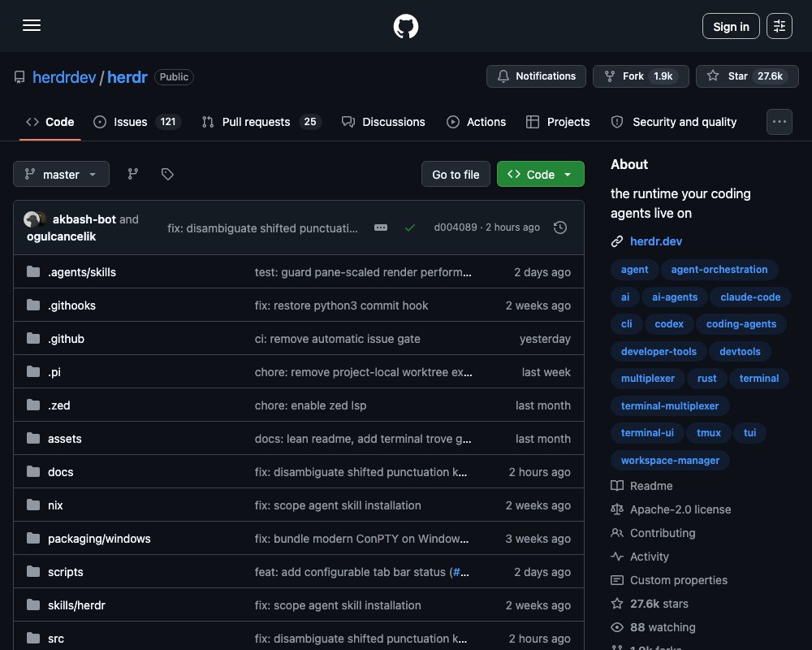Image resolution: width=812 pixels, height=650 pixels.
Task: Expand the commit message ellipsis
Action: tap(381, 227)
